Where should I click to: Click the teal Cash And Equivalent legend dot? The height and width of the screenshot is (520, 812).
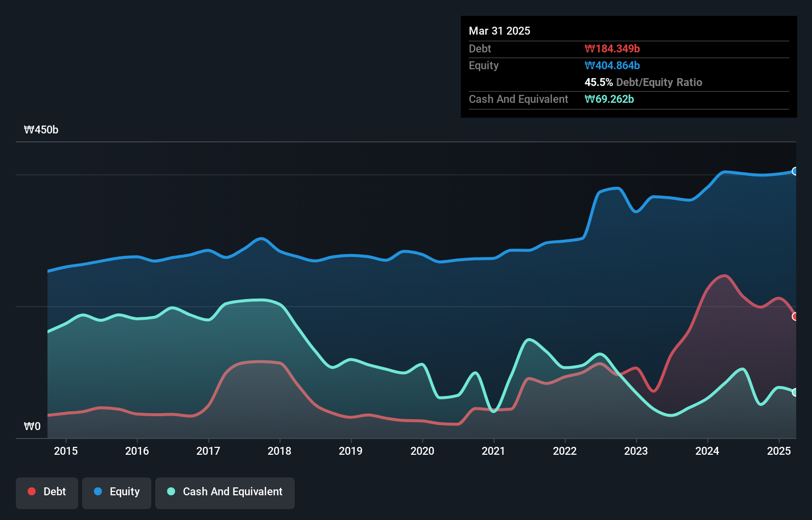(x=171, y=491)
